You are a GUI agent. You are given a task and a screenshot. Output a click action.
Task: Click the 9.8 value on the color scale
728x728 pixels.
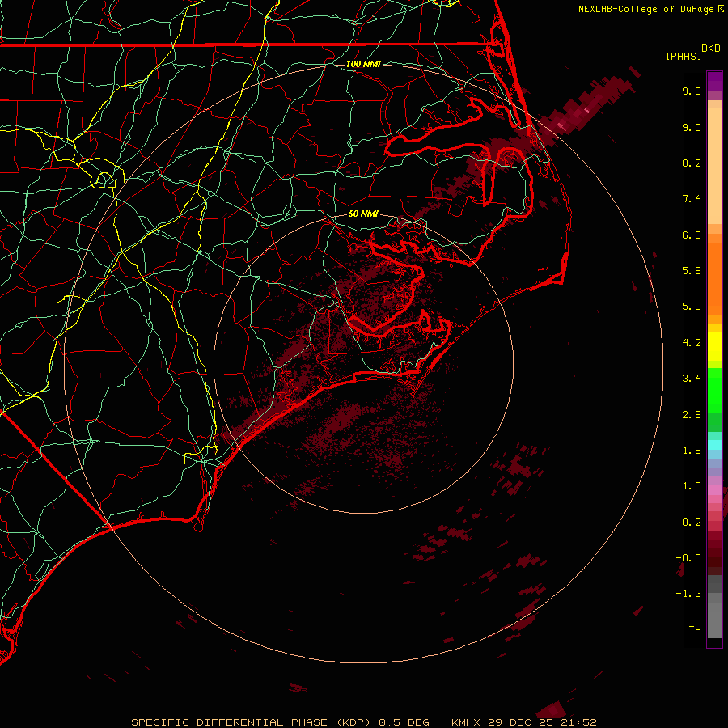pos(692,91)
